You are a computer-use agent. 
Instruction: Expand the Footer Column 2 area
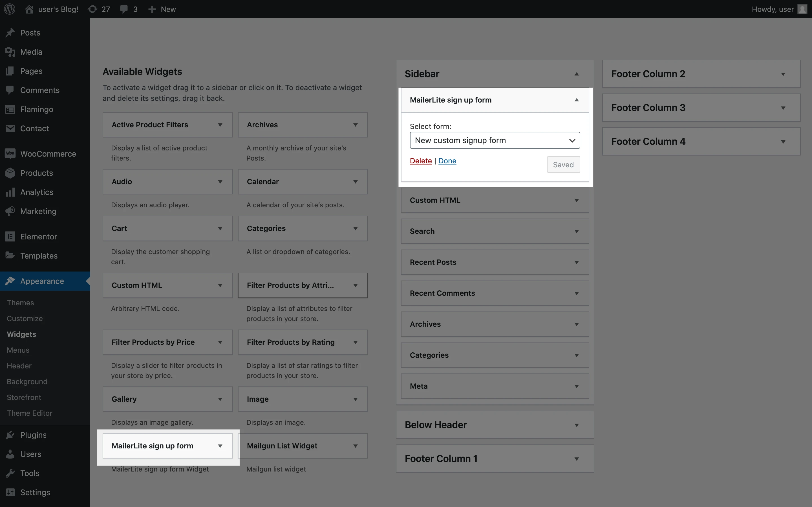coord(782,74)
